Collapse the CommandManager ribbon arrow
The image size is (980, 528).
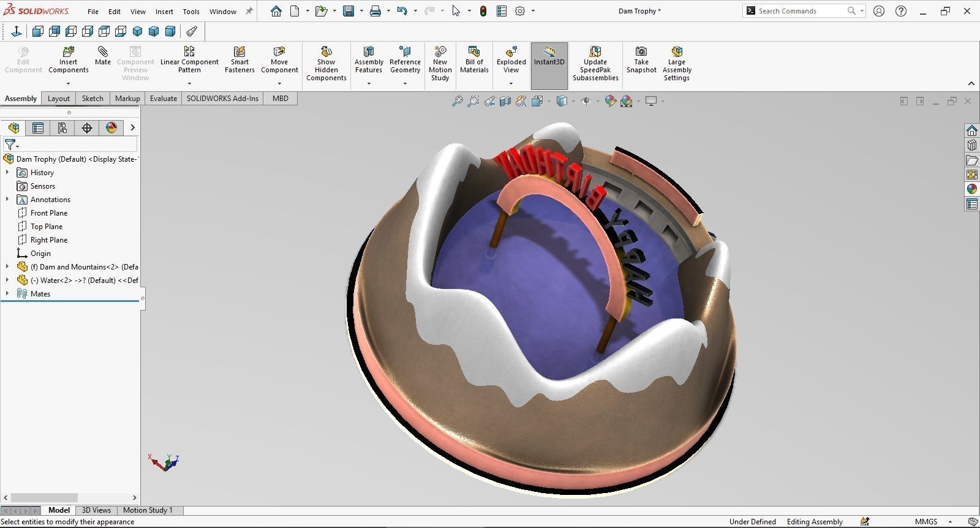click(971, 84)
